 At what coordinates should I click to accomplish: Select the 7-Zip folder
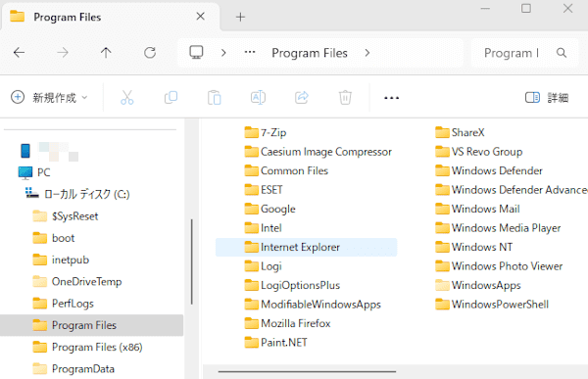point(266,132)
